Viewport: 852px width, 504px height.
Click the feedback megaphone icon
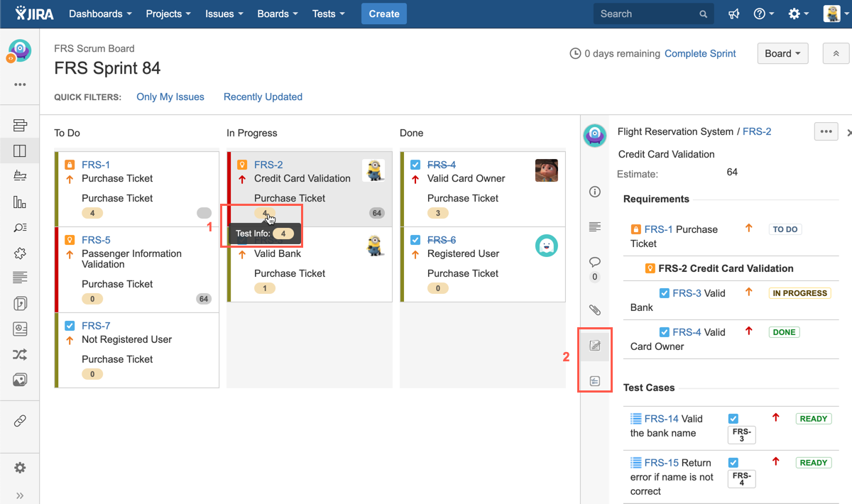(733, 14)
